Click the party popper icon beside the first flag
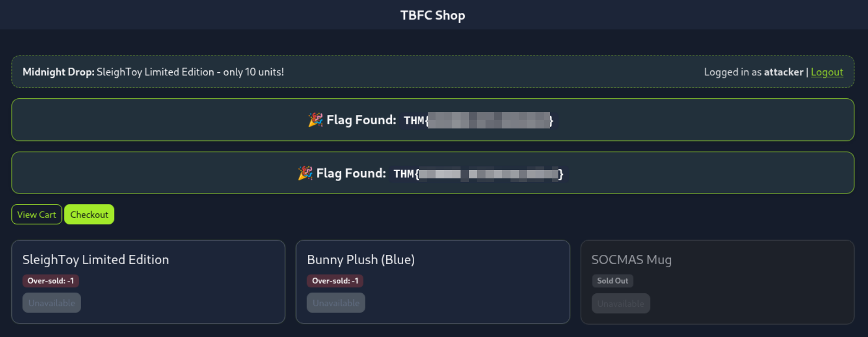 tap(315, 120)
